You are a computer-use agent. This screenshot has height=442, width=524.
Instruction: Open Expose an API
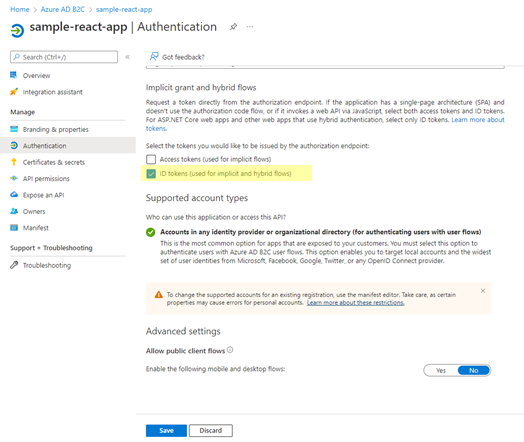[x=43, y=195]
